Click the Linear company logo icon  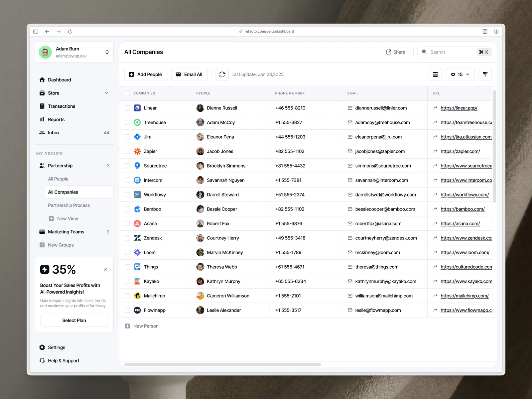137,108
